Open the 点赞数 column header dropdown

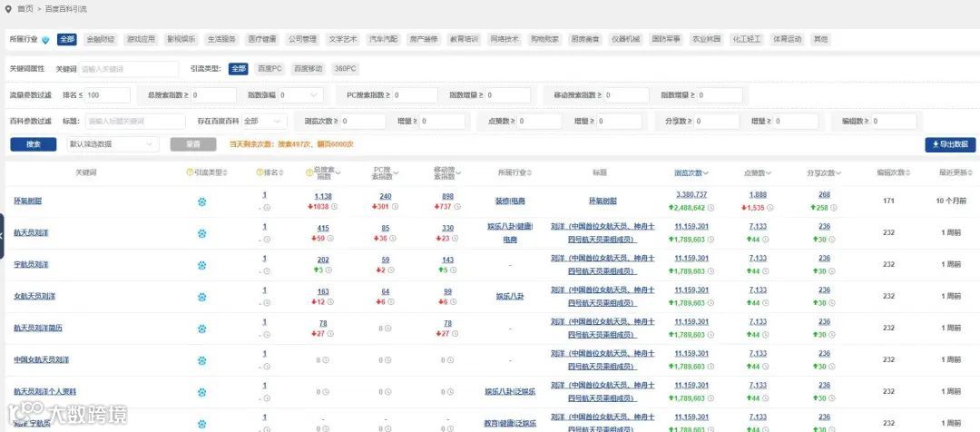[769, 173]
